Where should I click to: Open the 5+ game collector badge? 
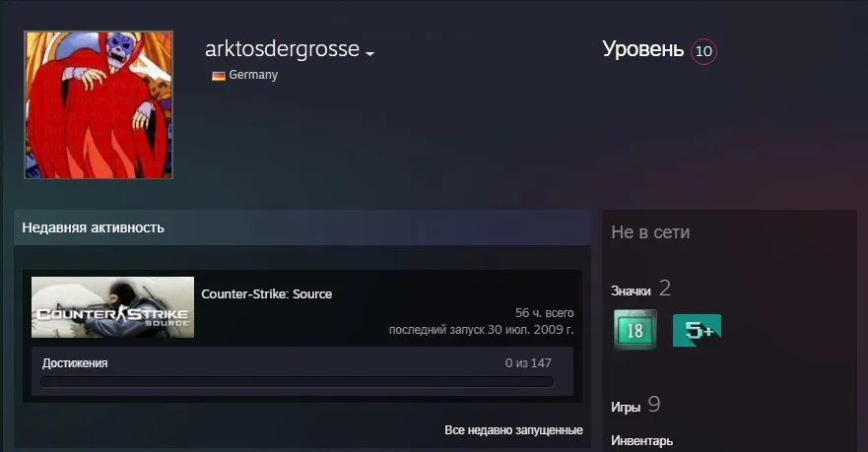(x=697, y=330)
